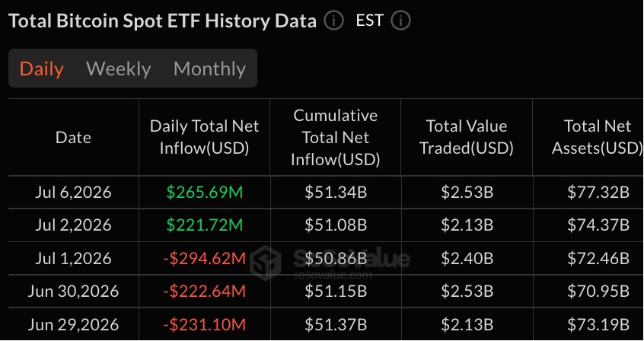Click the EST timezone label
644x341 pixels.
(370, 21)
